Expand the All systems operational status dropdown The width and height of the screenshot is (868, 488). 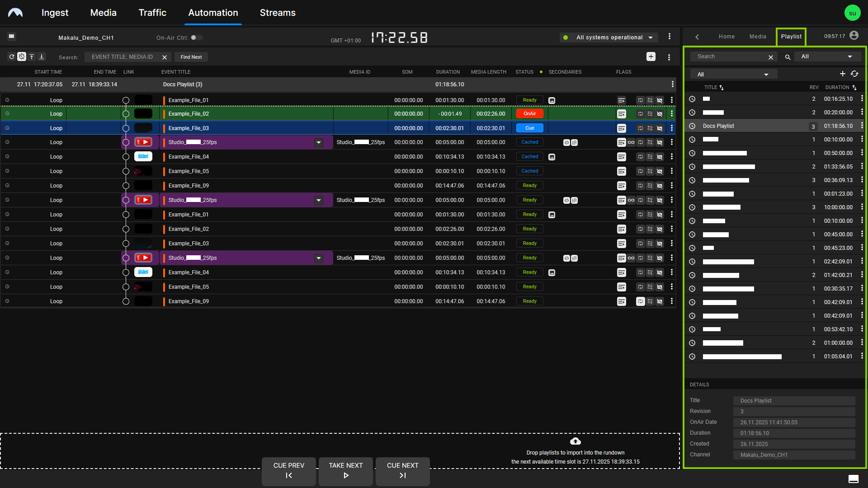click(650, 38)
